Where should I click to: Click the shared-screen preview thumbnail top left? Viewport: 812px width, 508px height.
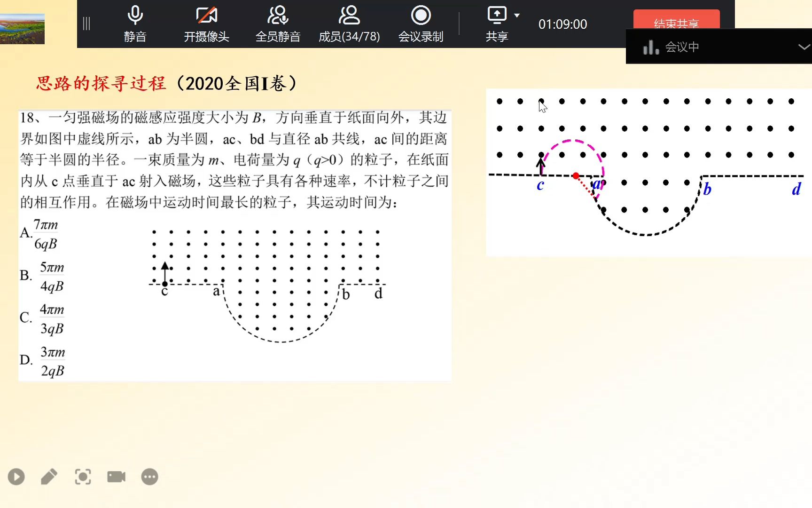22,28
